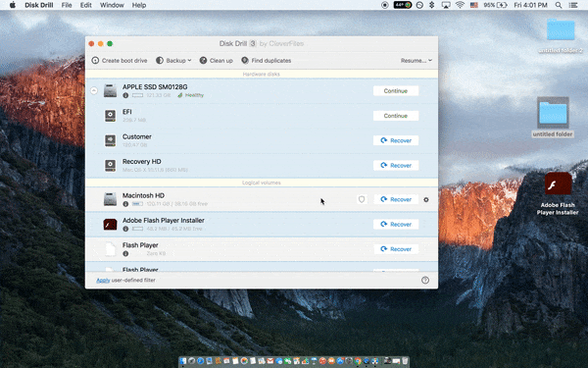Open the help question mark button

click(425, 280)
